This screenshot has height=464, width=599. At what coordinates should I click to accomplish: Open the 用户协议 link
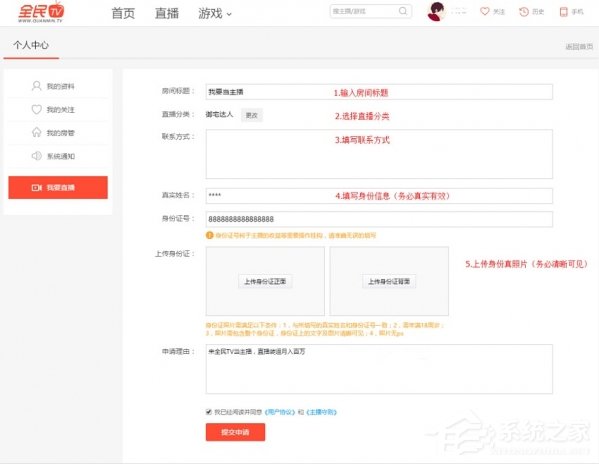pyautogui.click(x=280, y=412)
